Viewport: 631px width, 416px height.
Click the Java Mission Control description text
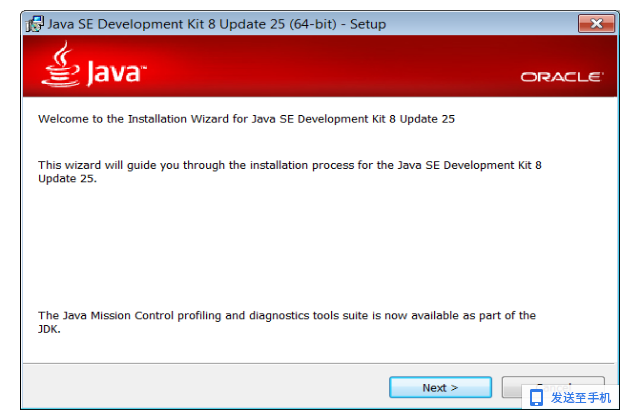pyautogui.click(x=287, y=322)
